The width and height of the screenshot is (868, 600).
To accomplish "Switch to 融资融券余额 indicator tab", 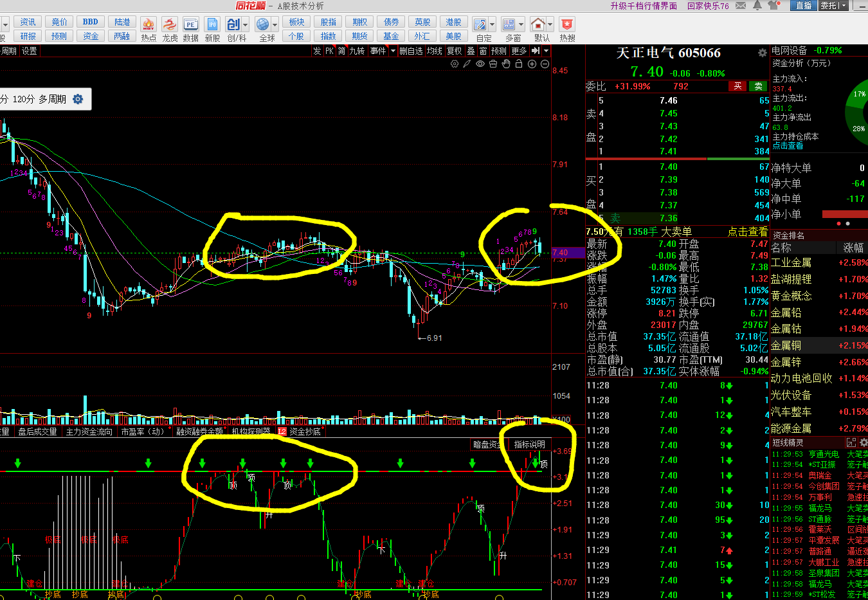I will 200,432.
